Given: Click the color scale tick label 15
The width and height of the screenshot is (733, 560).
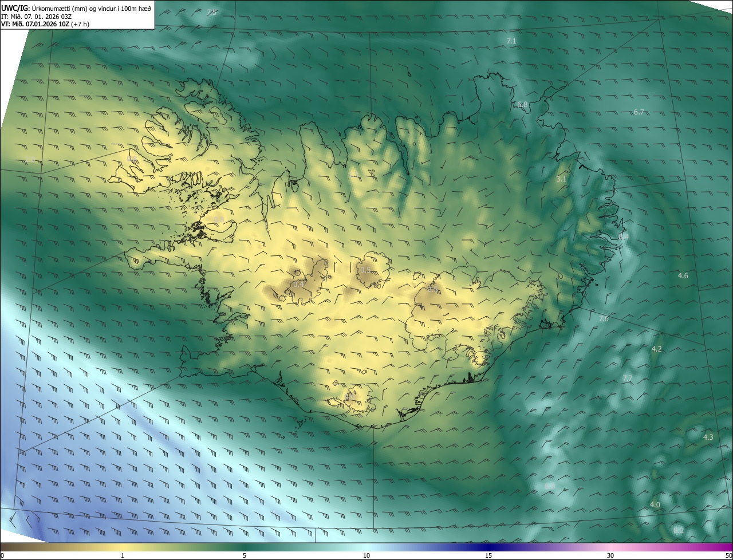Looking at the screenshot, I should (x=488, y=555).
